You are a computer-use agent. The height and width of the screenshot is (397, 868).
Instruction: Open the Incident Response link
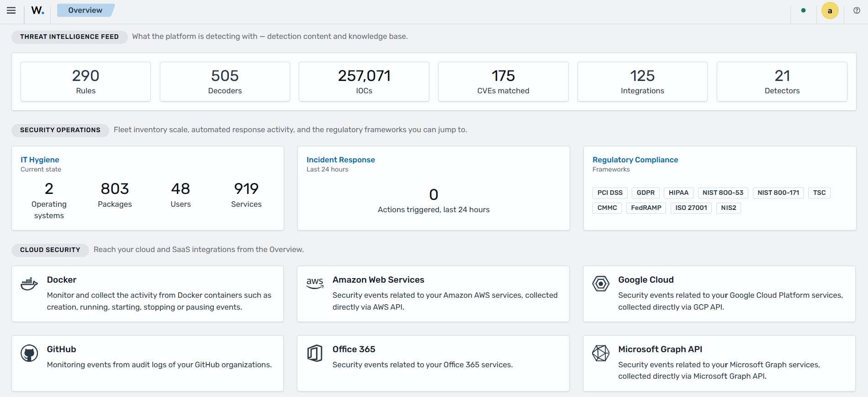click(341, 160)
